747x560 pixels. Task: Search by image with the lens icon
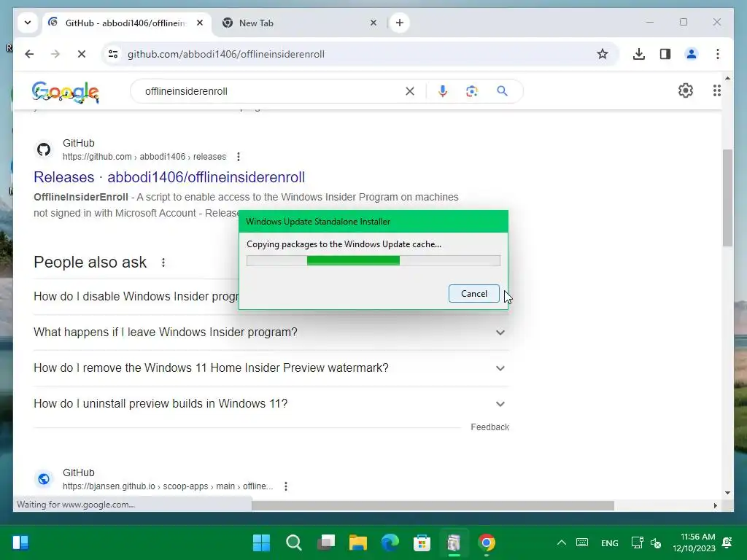click(x=472, y=91)
